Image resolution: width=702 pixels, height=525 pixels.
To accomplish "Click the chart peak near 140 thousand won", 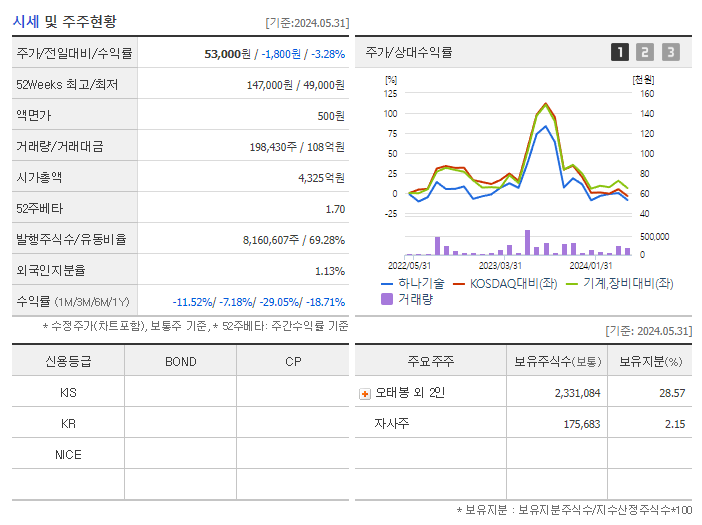I will (545, 103).
